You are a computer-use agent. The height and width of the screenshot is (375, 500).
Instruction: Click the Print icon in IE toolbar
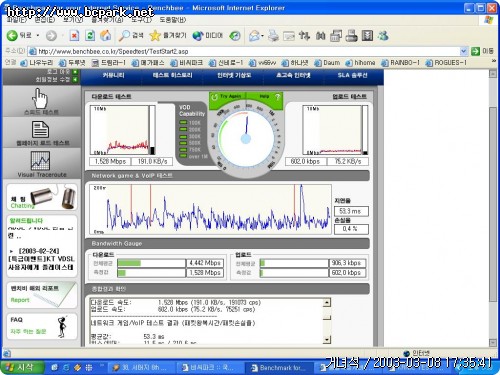(x=273, y=35)
